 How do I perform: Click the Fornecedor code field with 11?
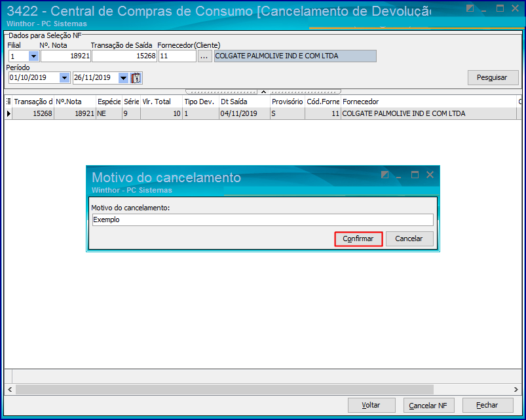click(177, 56)
